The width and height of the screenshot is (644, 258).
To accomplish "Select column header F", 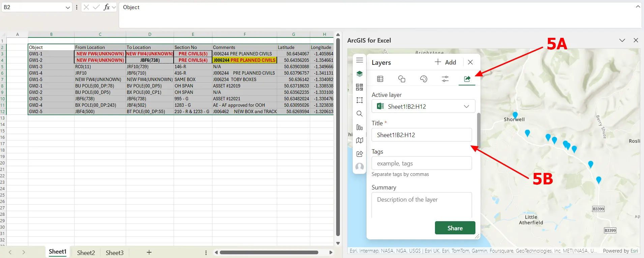I will click(244, 34).
